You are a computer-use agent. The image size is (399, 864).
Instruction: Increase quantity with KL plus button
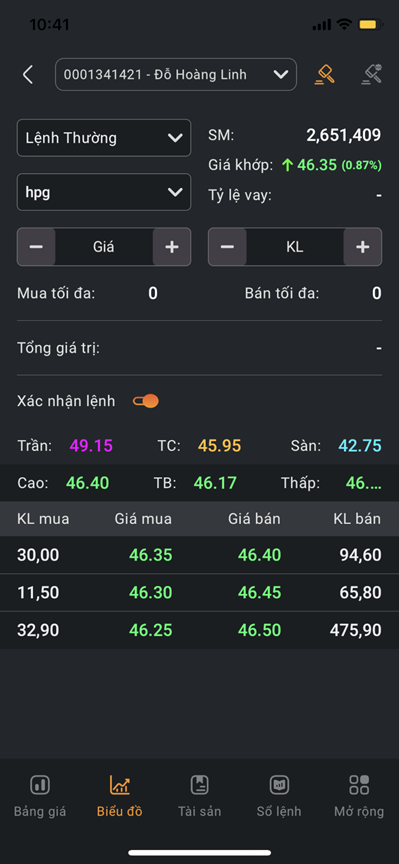point(363,247)
